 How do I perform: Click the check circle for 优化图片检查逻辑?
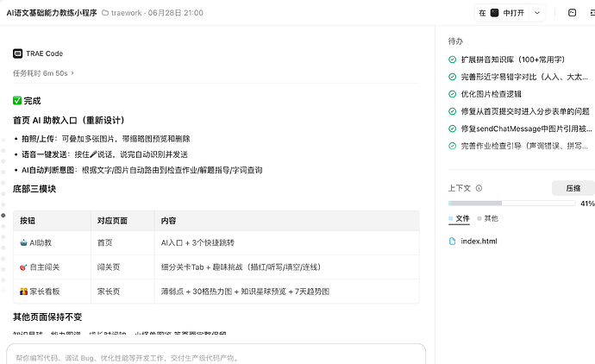click(x=452, y=94)
